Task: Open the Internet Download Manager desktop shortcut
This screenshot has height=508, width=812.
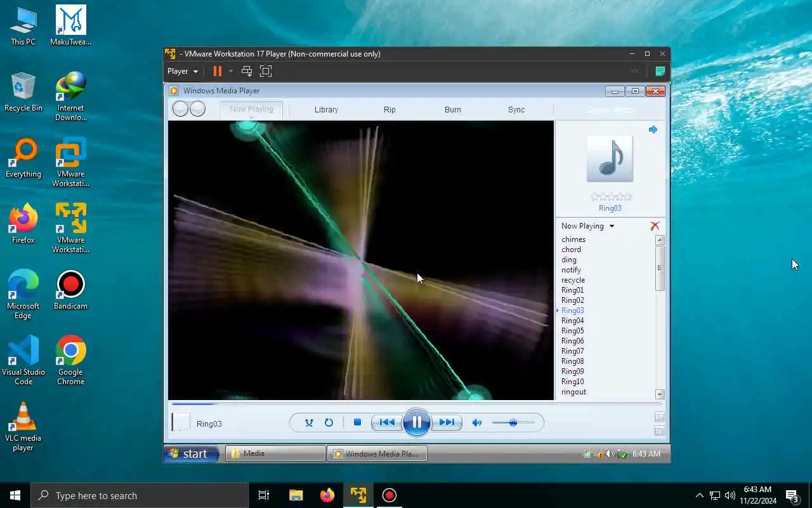Action: [70, 97]
